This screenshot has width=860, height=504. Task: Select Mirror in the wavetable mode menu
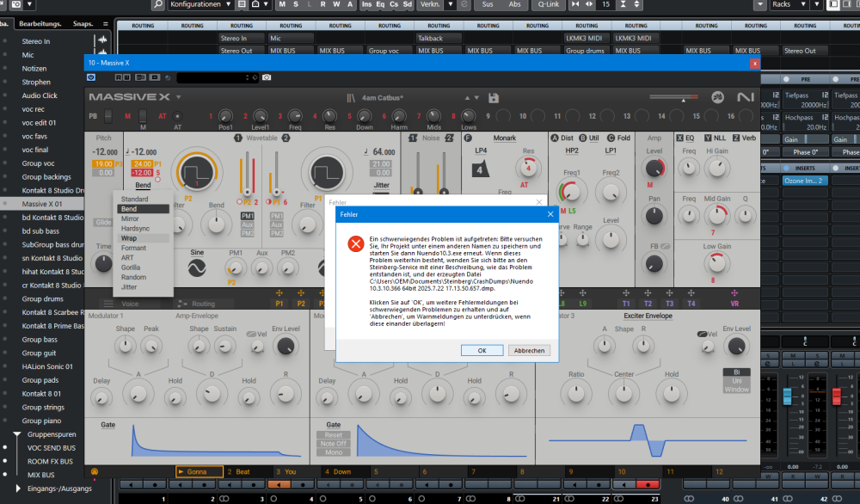pos(130,218)
